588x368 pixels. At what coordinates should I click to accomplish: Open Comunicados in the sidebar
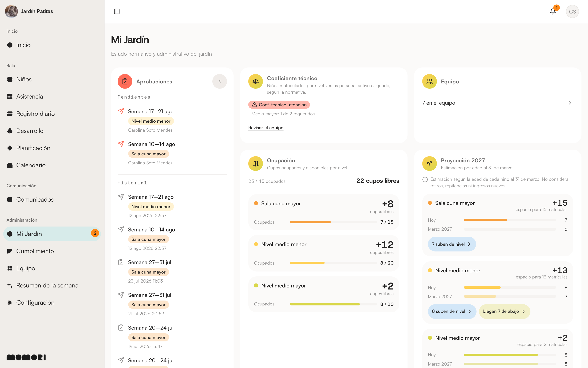(x=52, y=200)
